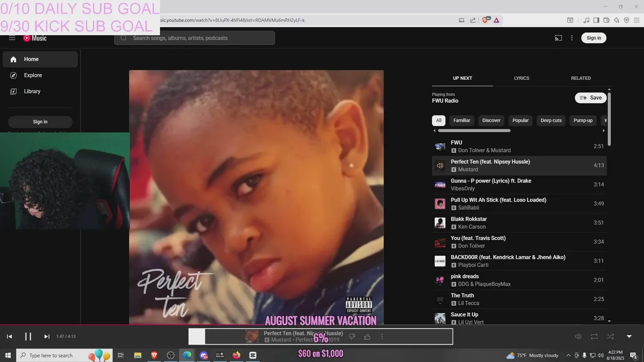This screenshot has width=644, height=362.
Task: Open the Lil Tecca artist link
Action: pos(468,303)
